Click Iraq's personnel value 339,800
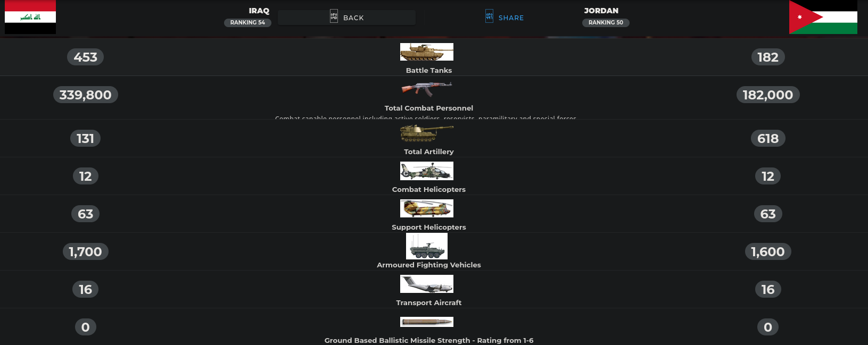 point(85,95)
